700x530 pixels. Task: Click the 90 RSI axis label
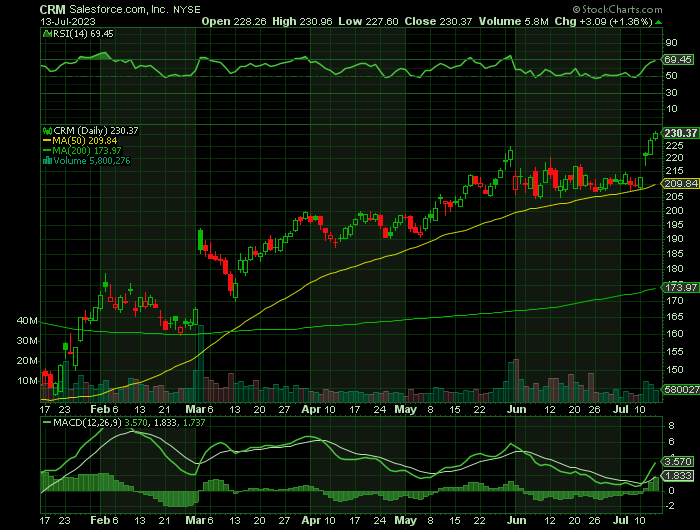[671, 43]
